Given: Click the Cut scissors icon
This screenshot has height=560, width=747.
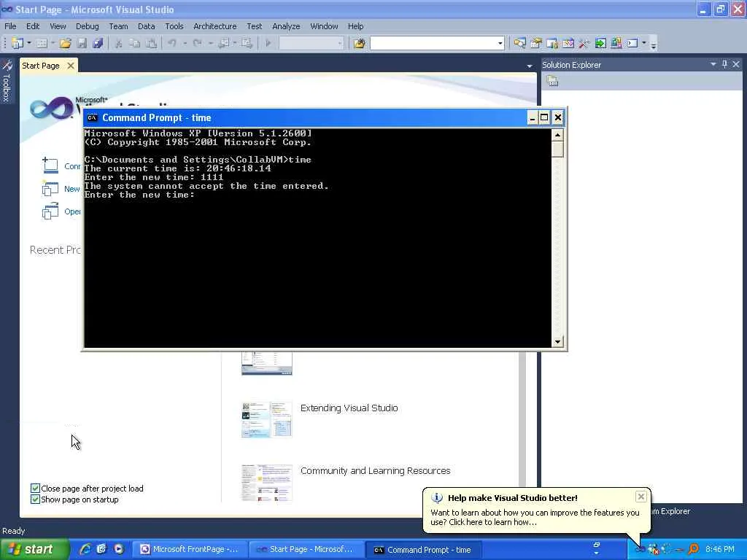Looking at the screenshot, I should (119, 43).
